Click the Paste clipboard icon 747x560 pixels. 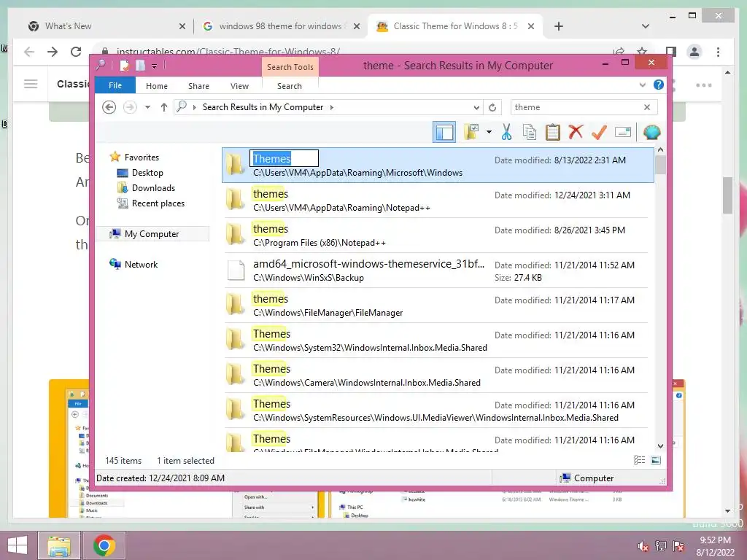[x=553, y=132]
